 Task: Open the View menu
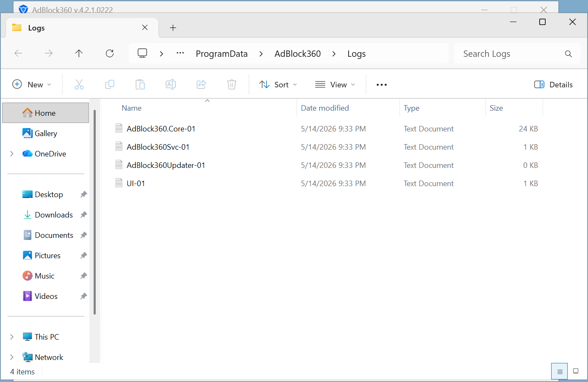coord(335,84)
